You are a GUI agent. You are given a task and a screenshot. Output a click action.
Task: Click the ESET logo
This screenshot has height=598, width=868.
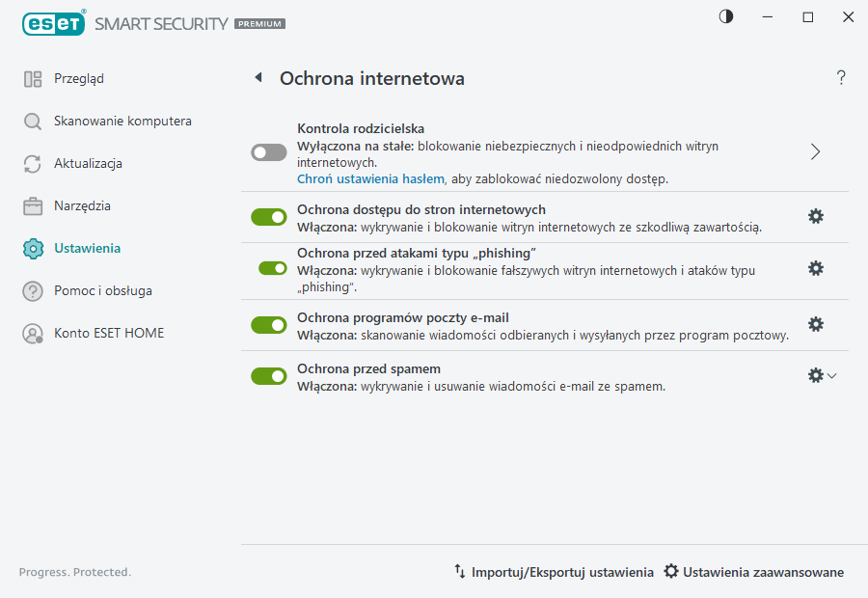(x=54, y=23)
